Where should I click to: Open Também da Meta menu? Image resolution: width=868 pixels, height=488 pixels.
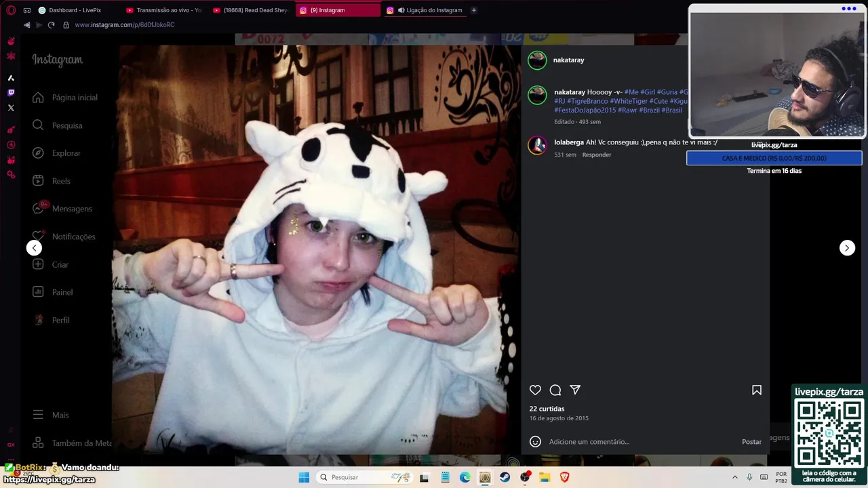coord(71,443)
